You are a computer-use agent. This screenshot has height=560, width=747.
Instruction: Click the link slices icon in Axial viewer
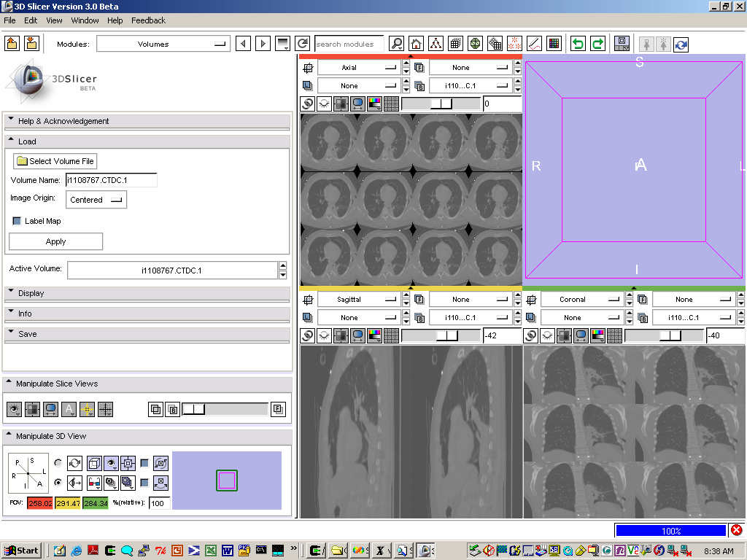point(308,104)
